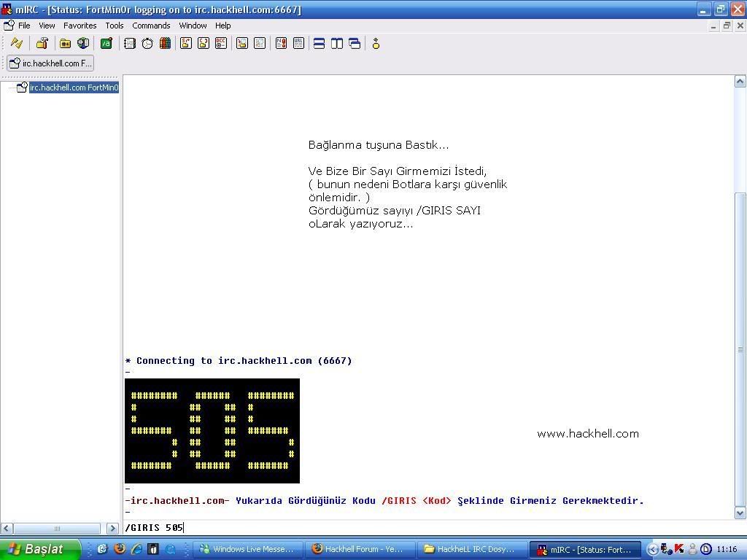This screenshot has height=560, width=747.
Task: Open the Received Files folder icon
Action: [x=242, y=43]
